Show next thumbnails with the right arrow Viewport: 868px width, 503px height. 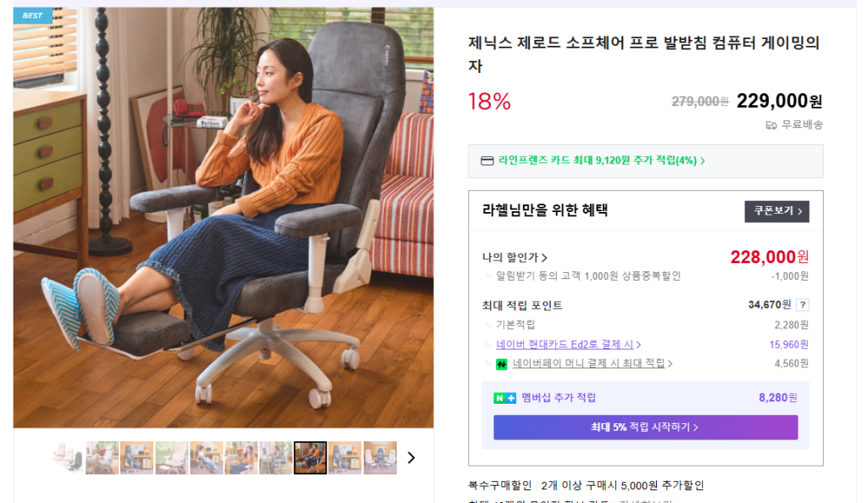(x=411, y=457)
